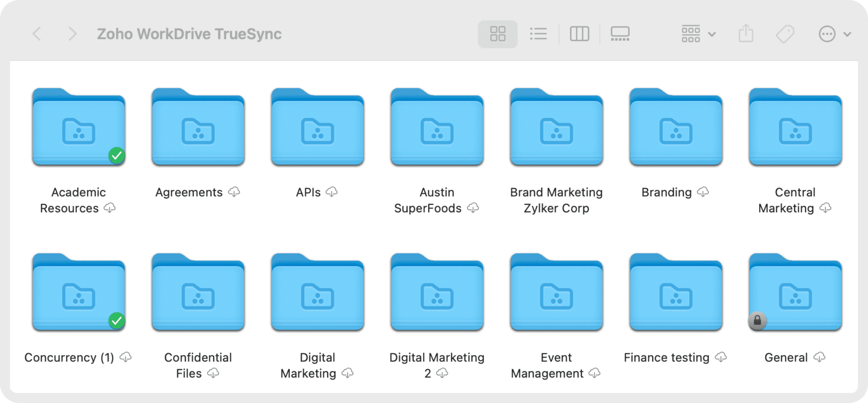Image resolution: width=868 pixels, height=403 pixels.
Task: Click the Share toolbar icon
Action: point(746,34)
